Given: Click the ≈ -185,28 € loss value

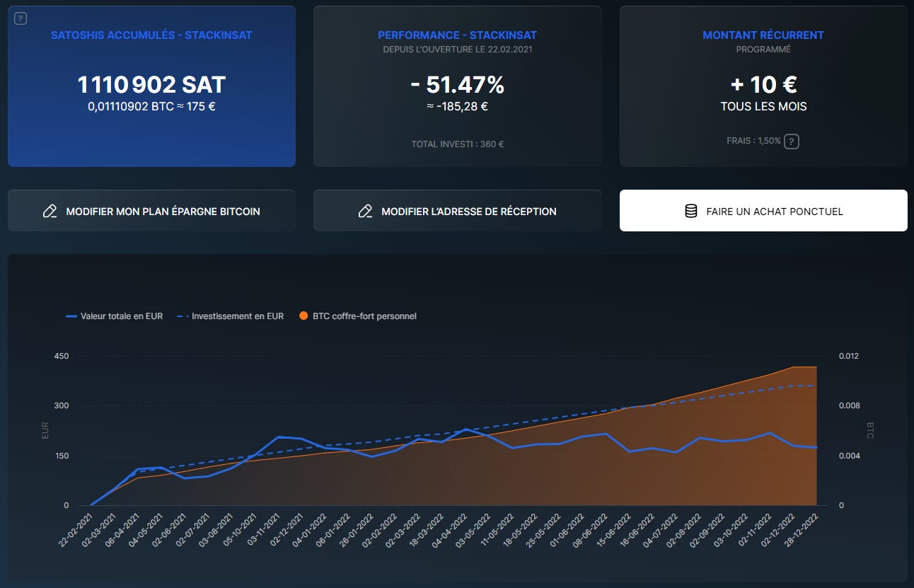Looking at the screenshot, I should tap(457, 107).
